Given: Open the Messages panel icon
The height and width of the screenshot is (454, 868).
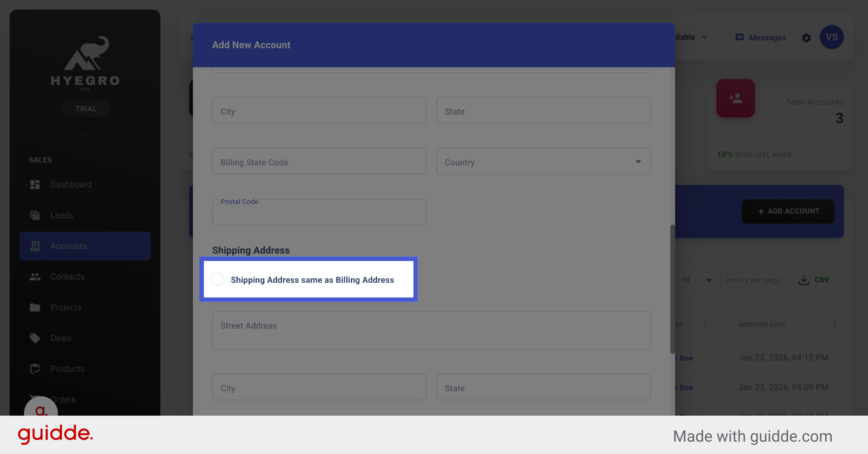Looking at the screenshot, I should (740, 37).
